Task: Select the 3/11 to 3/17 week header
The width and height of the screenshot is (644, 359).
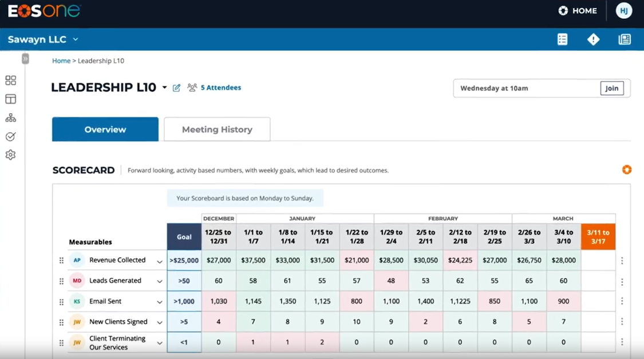Action: pyautogui.click(x=598, y=237)
